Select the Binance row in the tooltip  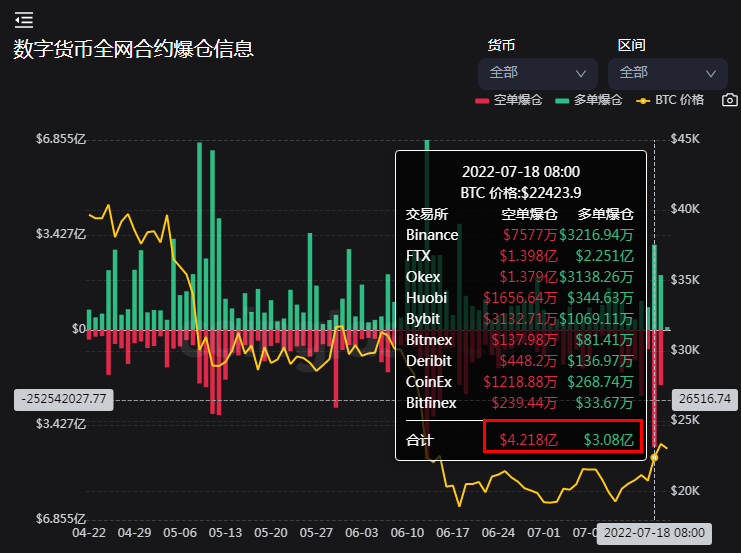[520, 235]
